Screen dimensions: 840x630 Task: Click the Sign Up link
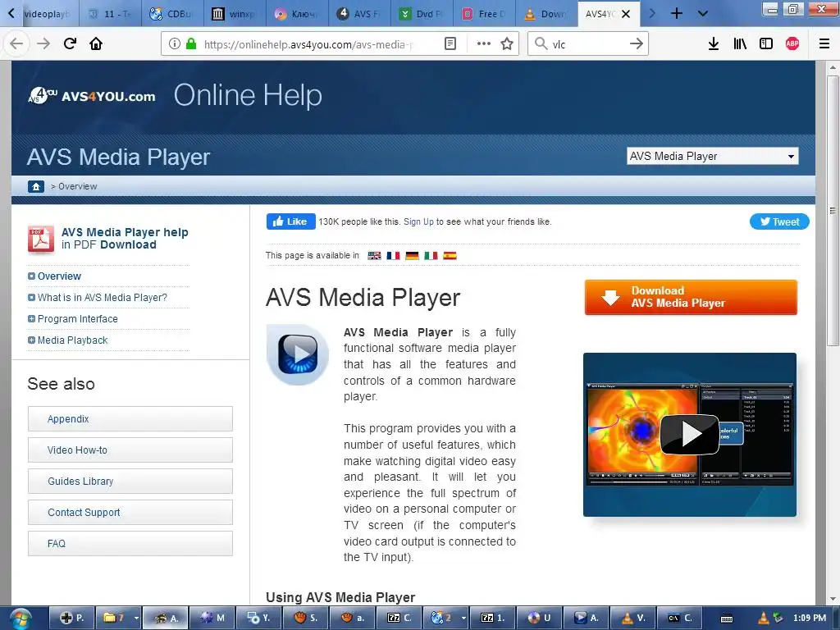click(418, 221)
